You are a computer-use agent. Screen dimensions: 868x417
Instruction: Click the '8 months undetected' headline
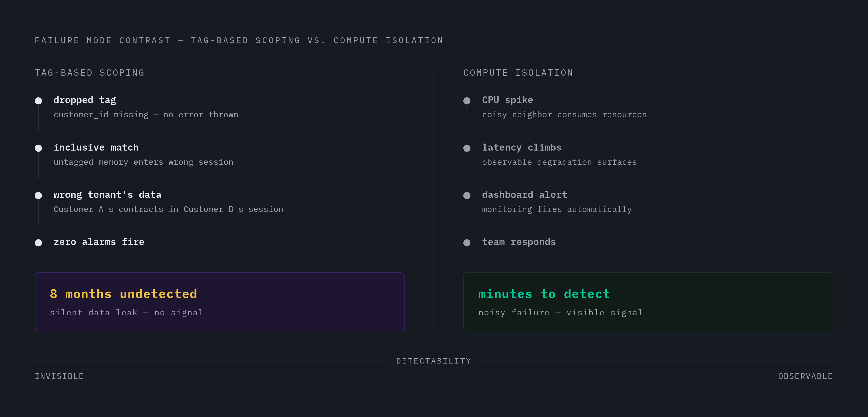pyautogui.click(x=124, y=294)
